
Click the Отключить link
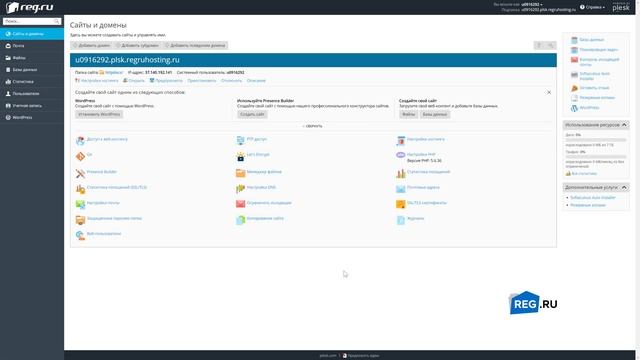231,80
